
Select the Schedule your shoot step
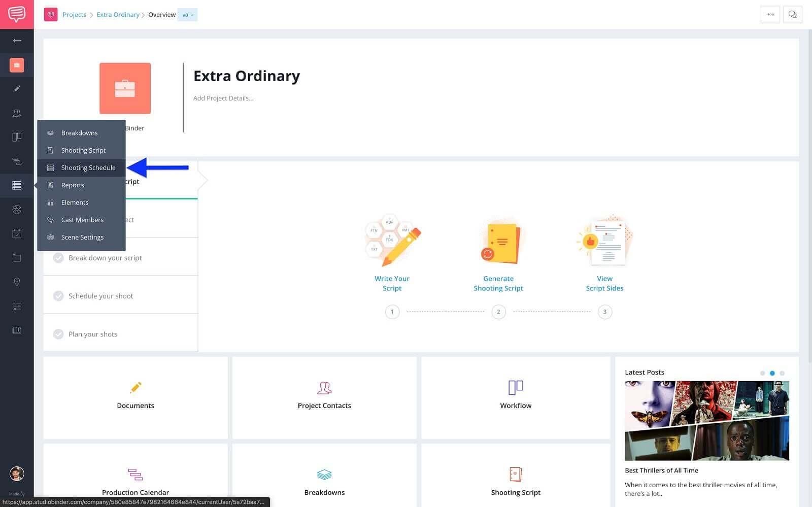coord(120,295)
